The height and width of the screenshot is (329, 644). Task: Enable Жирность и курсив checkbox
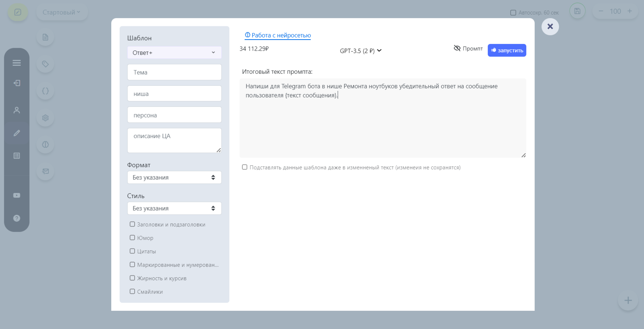coord(132,278)
